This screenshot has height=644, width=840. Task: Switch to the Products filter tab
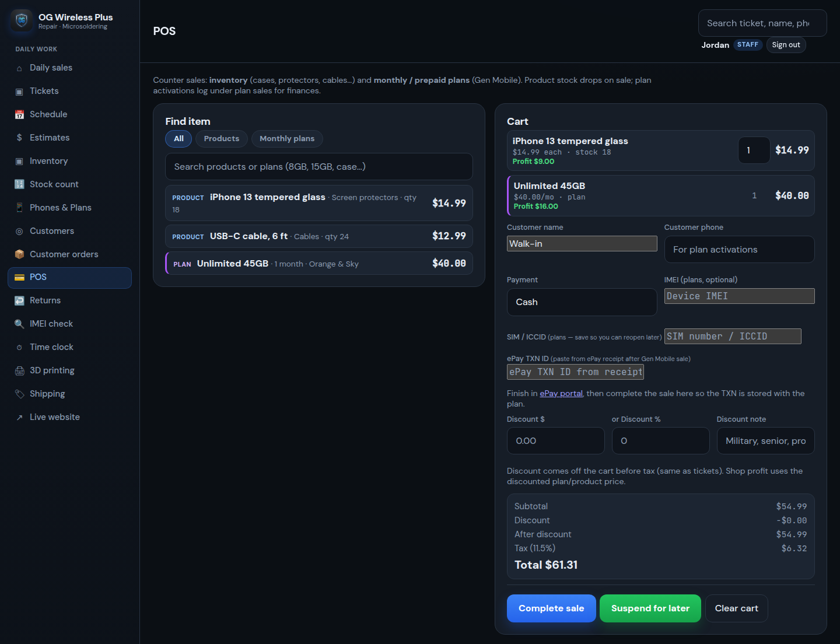point(222,139)
